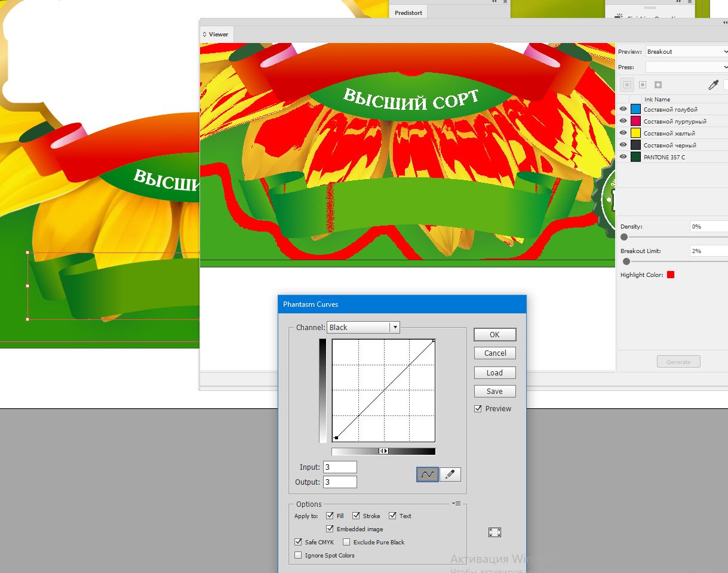Click the curve graph's top-right control point
The width and height of the screenshot is (728, 573).
pyautogui.click(x=434, y=341)
